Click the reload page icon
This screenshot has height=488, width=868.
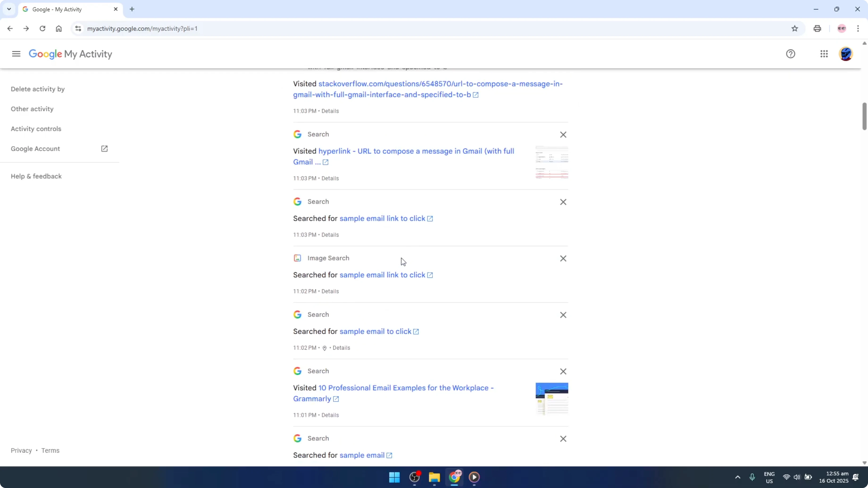point(42,29)
